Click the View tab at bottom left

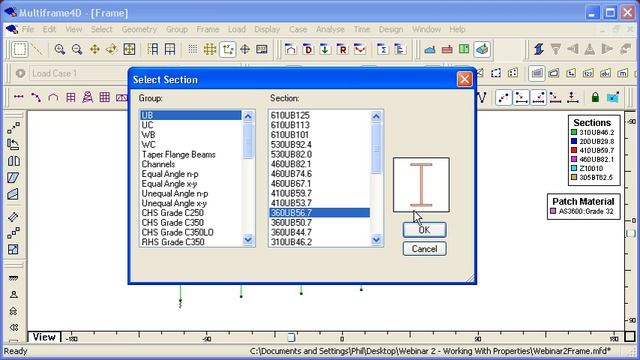44,337
